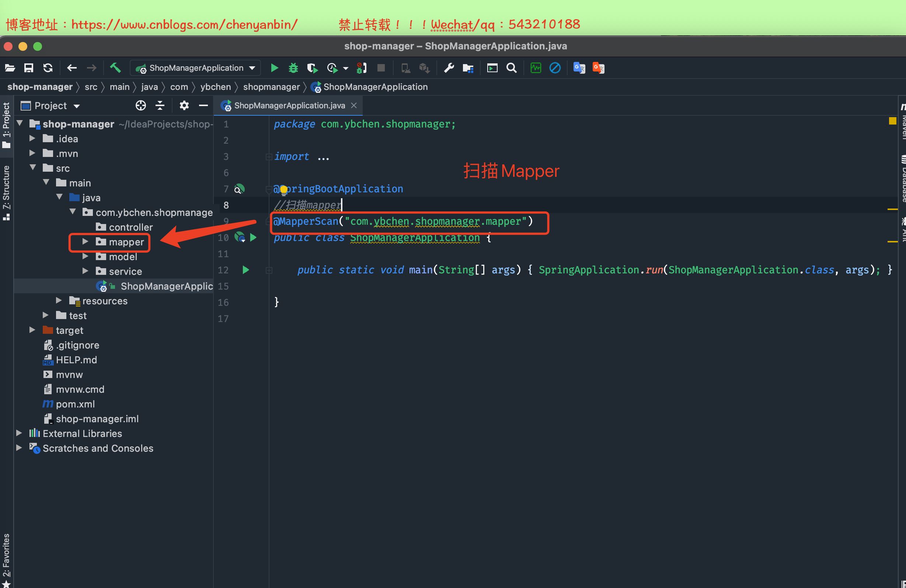The height and width of the screenshot is (588, 906).
Task: Click the yellow breakpoint-like bulb on line 7
Action: (283, 189)
